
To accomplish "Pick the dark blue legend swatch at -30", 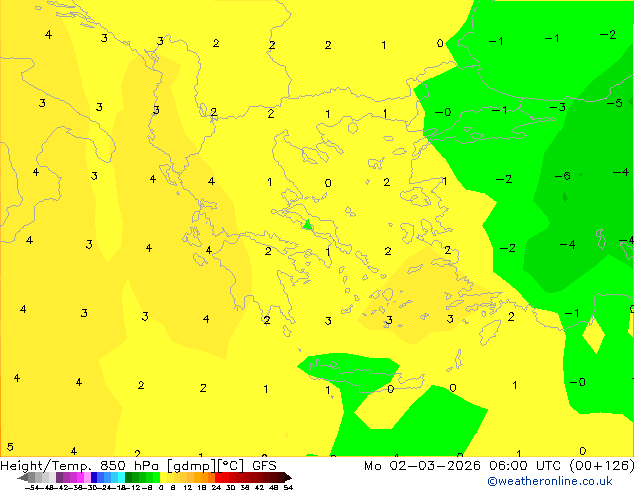I will pyautogui.click(x=94, y=477).
